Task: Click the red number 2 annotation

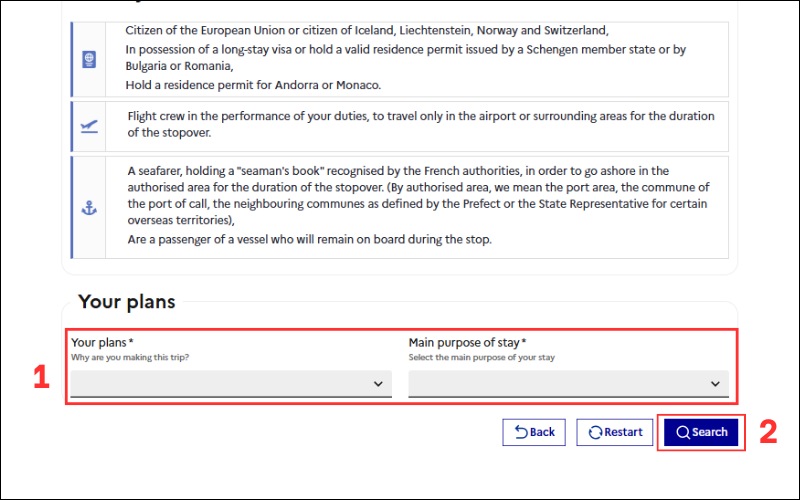Action: (767, 431)
